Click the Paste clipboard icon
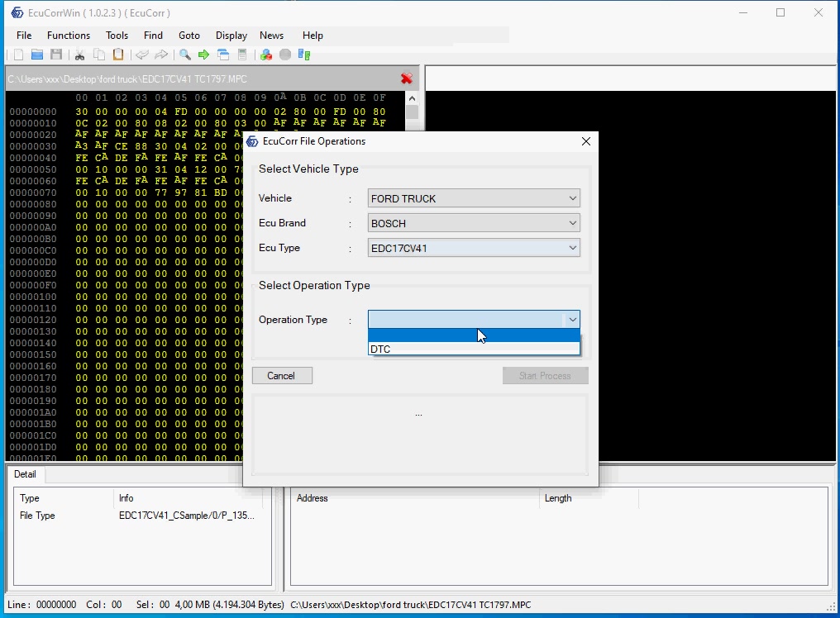 pyautogui.click(x=118, y=55)
